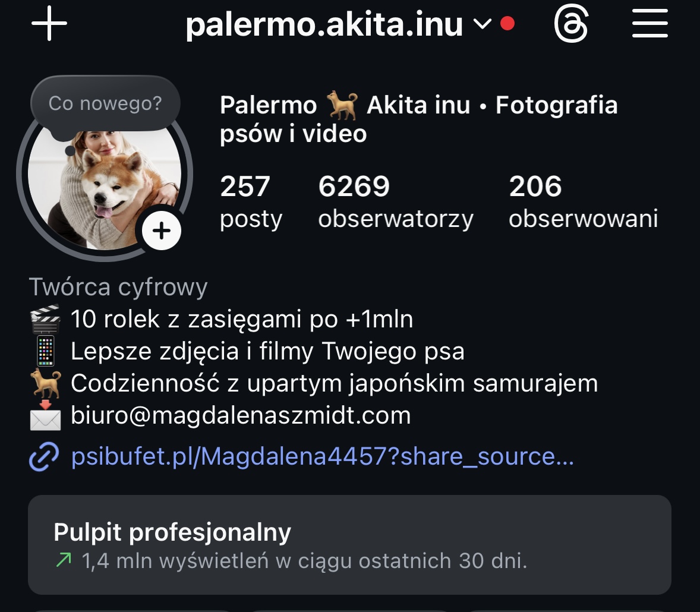Click the envelope emoji in bio
Image resolution: width=700 pixels, height=612 pixels.
(45, 415)
